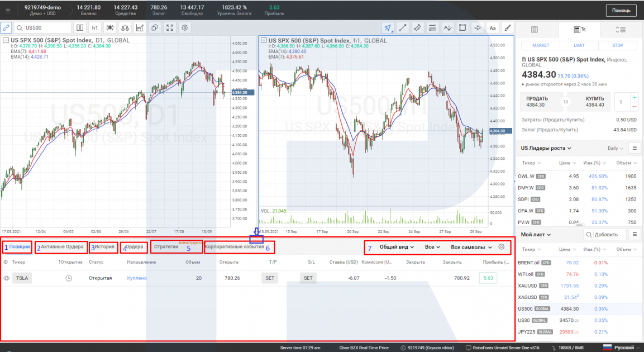The height and width of the screenshot is (352, 644).
Task: Select the trend line drawing tool
Action: 403,28
